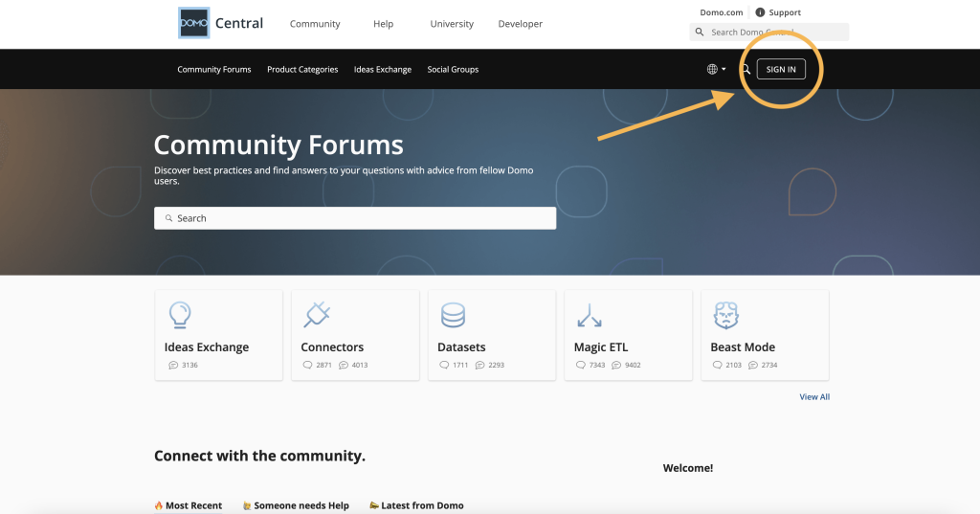The width and height of the screenshot is (980, 514).
Task: Click the Community Forums search field
Action: [355, 218]
